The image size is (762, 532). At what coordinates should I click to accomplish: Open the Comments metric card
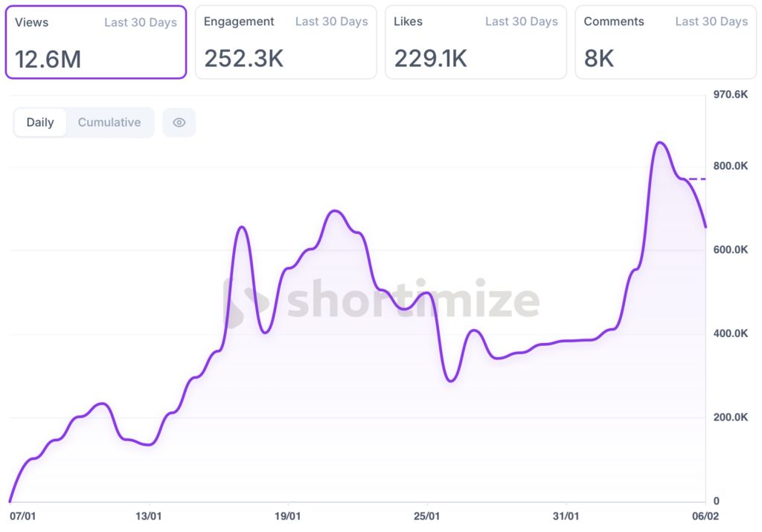[665, 42]
